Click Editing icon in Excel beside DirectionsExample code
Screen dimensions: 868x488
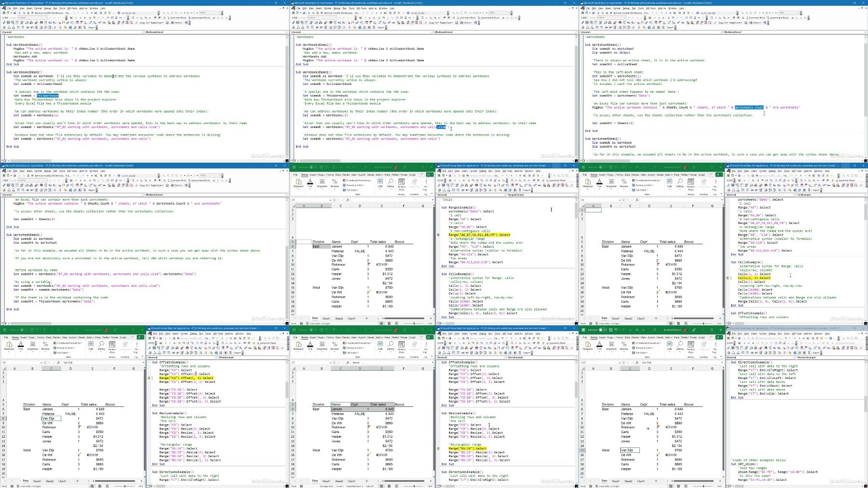pos(680,344)
